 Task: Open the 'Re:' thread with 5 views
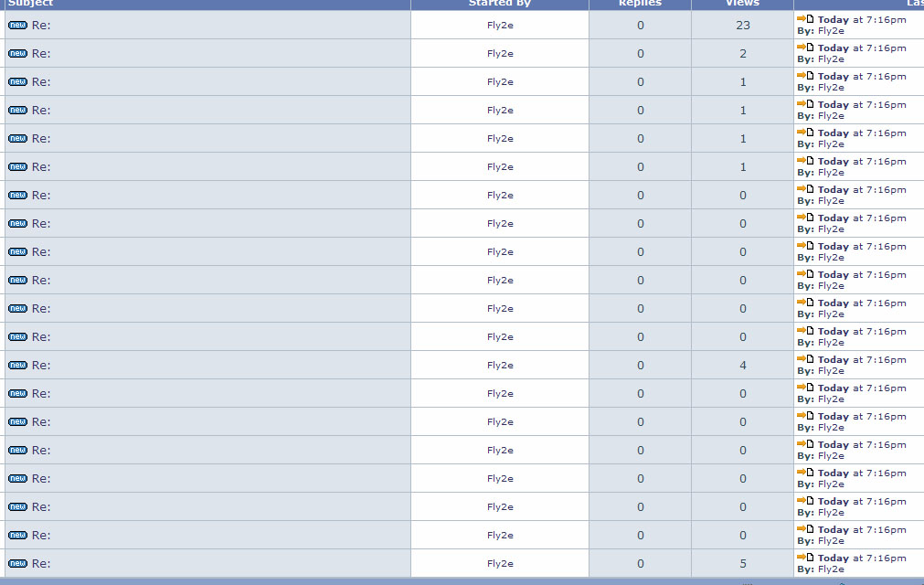pos(41,563)
